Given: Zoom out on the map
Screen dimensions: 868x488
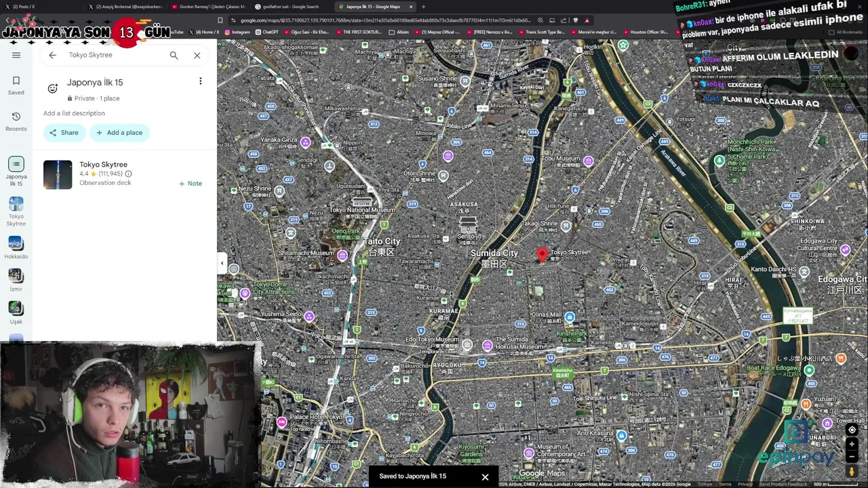Looking at the screenshot, I should tap(852, 456).
